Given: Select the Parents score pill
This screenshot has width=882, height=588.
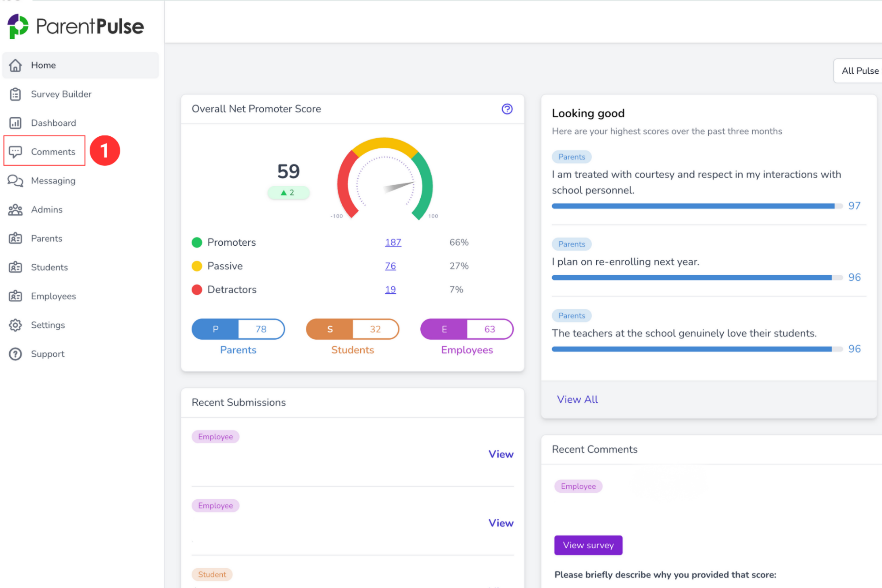Looking at the screenshot, I should pos(238,329).
